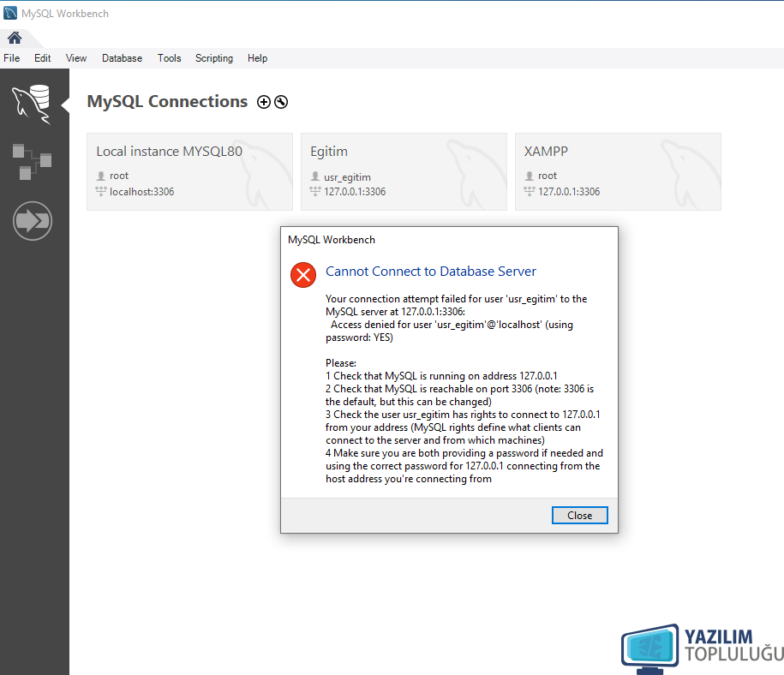Screen dimensions: 784x675
Task: Click 'root' user text on Local instance tile
Action: (x=119, y=176)
